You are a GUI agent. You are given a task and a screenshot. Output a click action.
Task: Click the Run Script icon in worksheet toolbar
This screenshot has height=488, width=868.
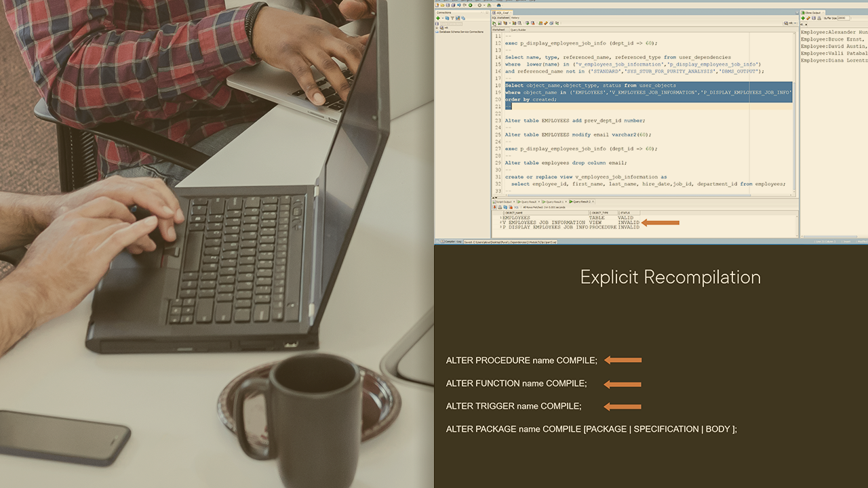point(500,23)
